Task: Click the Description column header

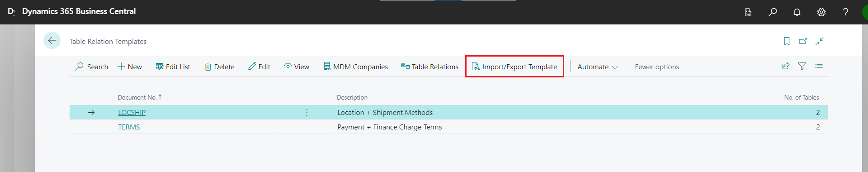Action: tap(352, 97)
